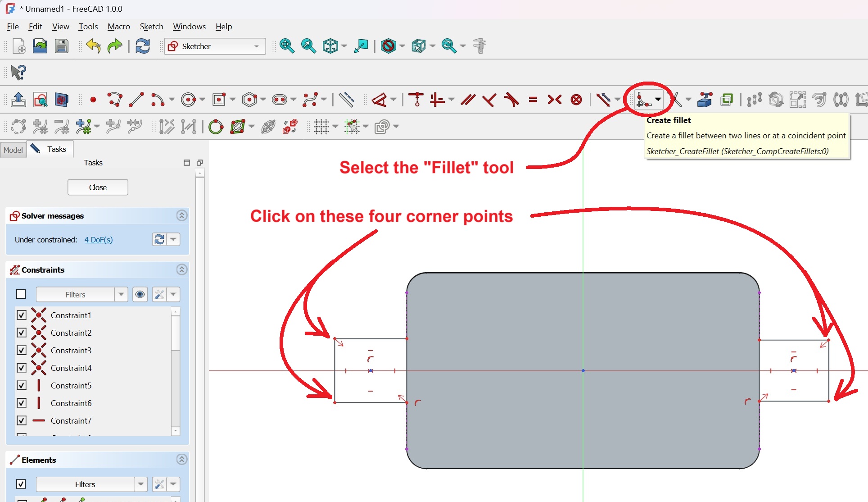This screenshot has width=868, height=502.
Task: Select the parallel constraint tool
Action: [468, 100]
